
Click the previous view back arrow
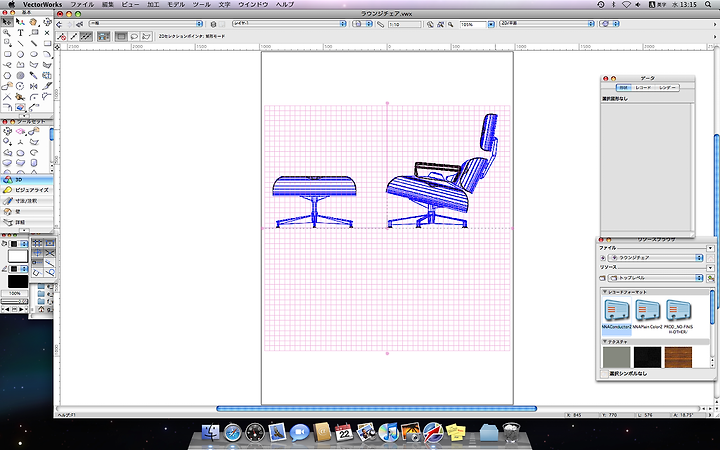point(59,24)
